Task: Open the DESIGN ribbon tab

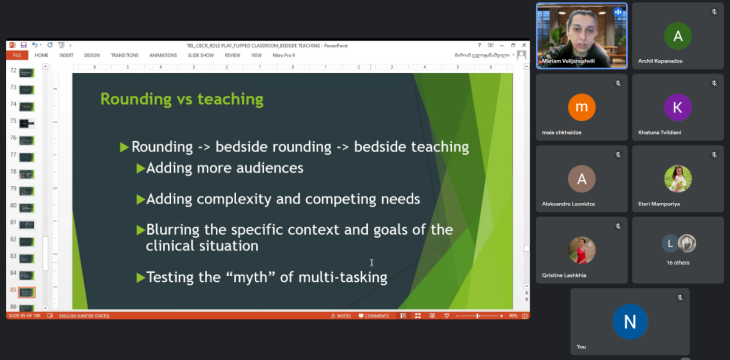Action: click(x=92, y=55)
